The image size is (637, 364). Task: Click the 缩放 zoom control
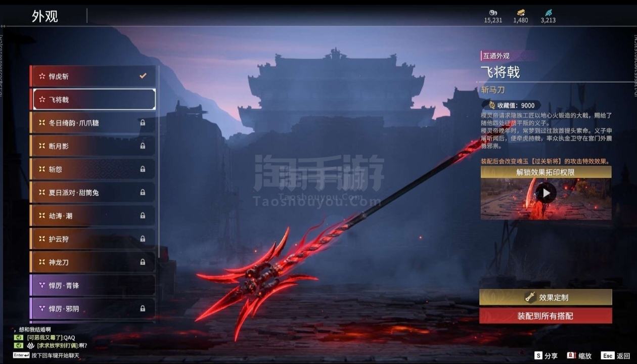[579, 356]
